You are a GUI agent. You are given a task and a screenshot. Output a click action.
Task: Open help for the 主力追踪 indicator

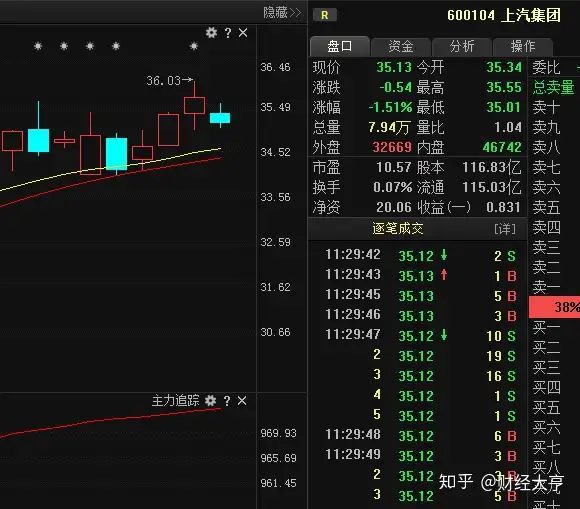pos(227,400)
